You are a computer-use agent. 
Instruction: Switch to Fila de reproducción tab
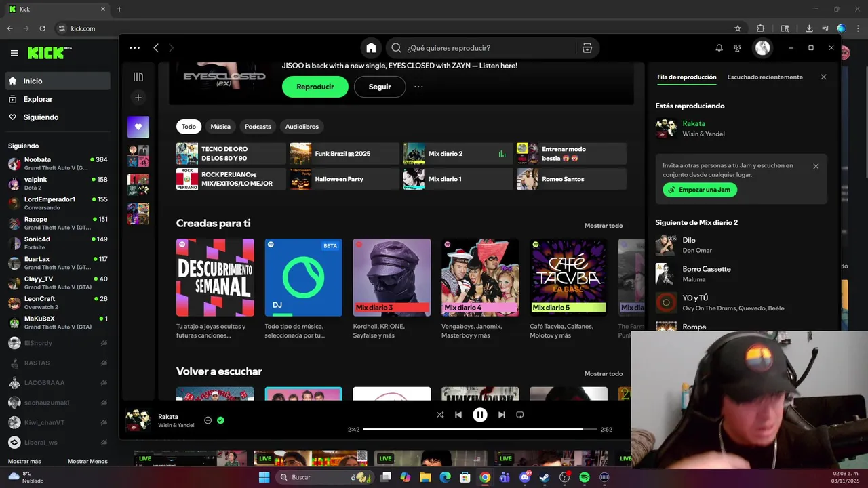coord(687,77)
